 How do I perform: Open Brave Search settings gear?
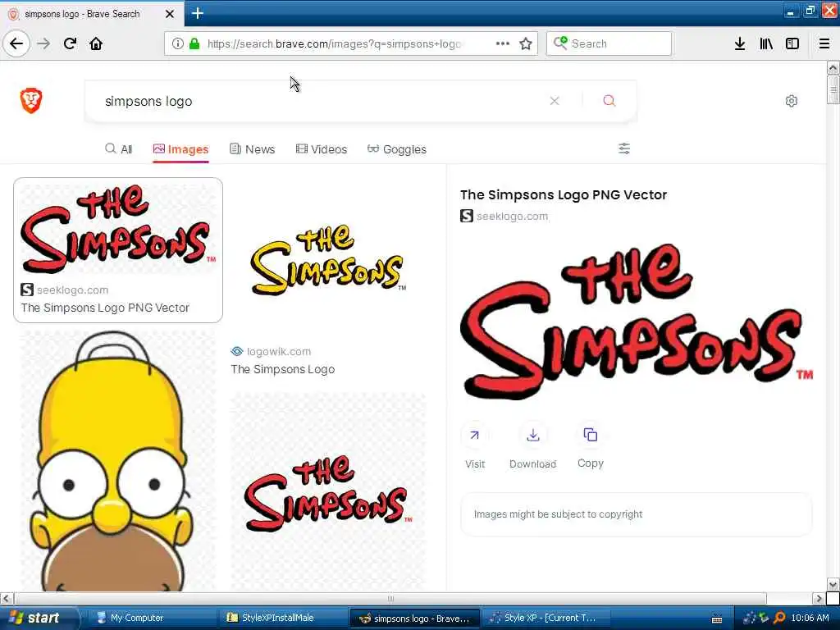tap(792, 101)
